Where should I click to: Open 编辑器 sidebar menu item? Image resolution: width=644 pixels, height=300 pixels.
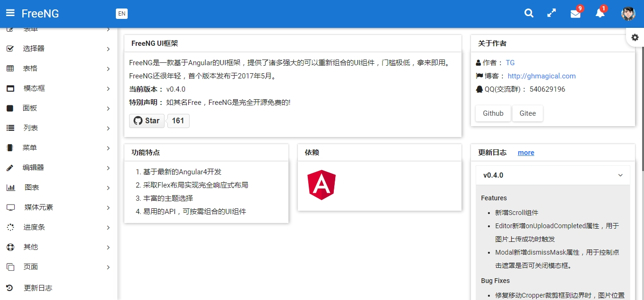(59, 168)
